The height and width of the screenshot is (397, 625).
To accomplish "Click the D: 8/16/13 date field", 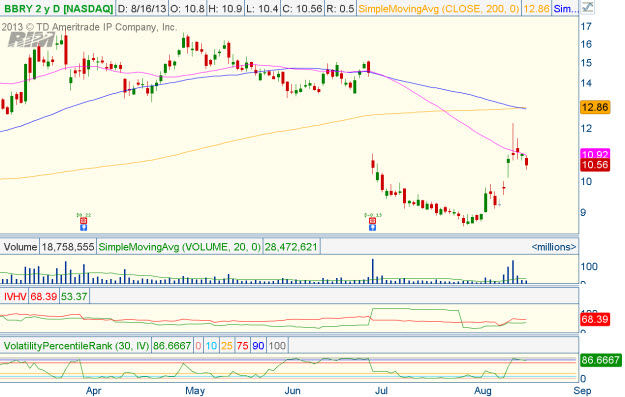I will [x=142, y=8].
